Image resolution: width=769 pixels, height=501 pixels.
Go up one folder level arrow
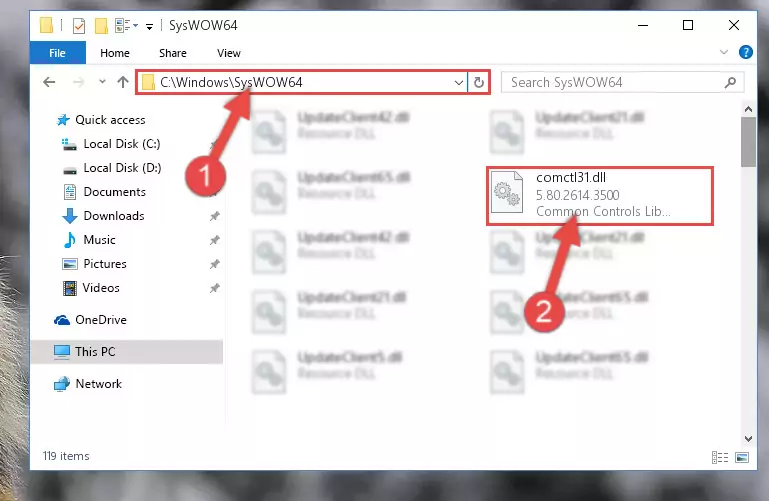[x=123, y=82]
